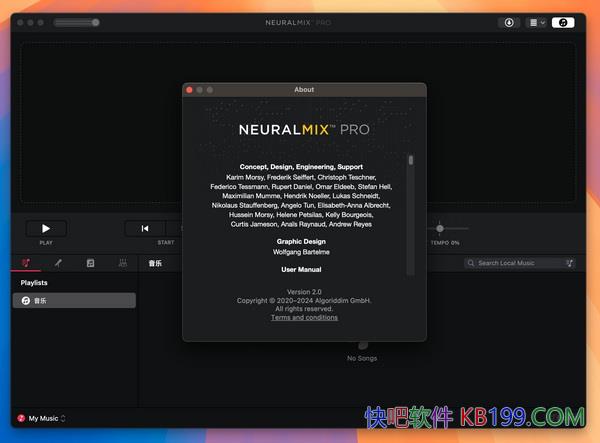Click the download icon in title bar

(x=510, y=22)
